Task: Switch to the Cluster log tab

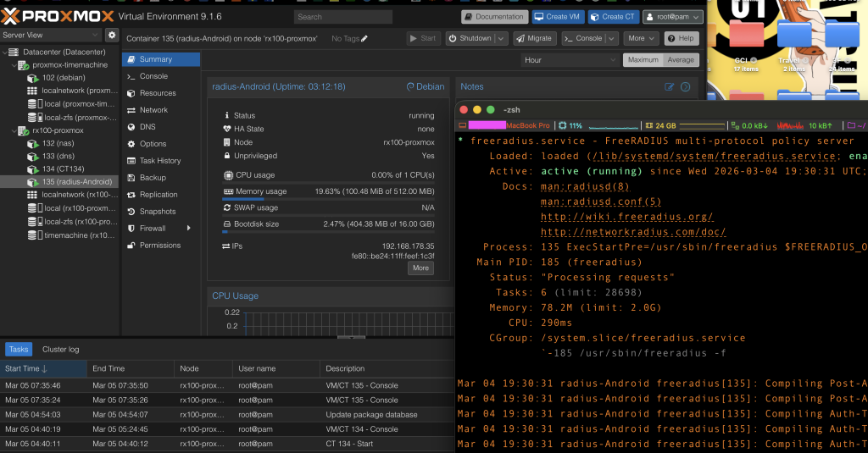Action: pyautogui.click(x=61, y=350)
